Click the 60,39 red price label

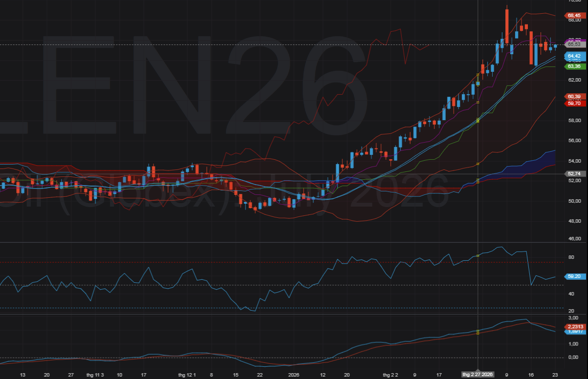[x=573, y=96]
